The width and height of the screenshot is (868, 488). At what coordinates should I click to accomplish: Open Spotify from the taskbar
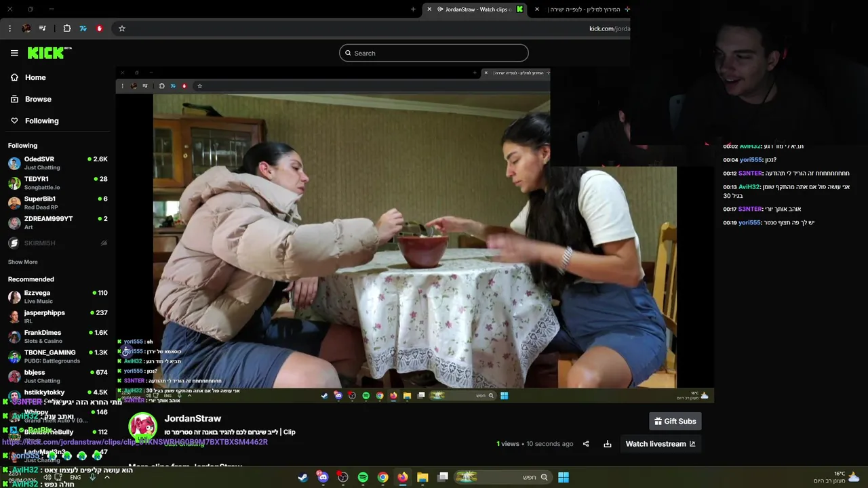click(x=363, y=477)
